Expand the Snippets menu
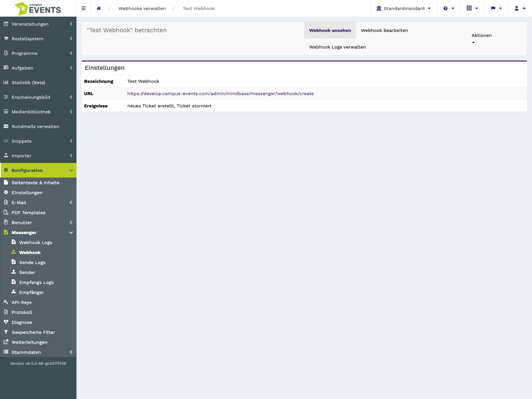Image resolution: width=532 pixels, height=399 pixels. pyautogui.click(x=38, y=141)
